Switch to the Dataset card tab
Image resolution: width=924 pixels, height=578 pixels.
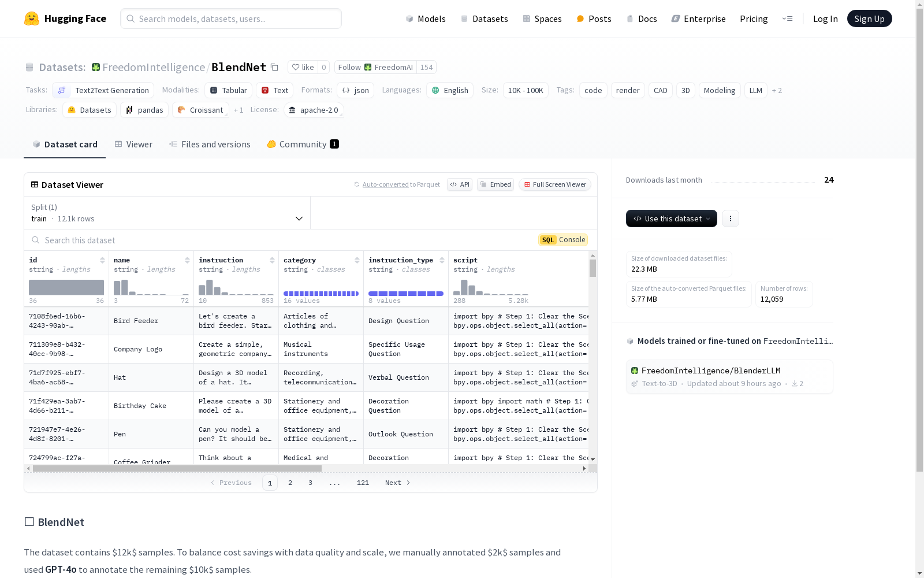(65, 144)
